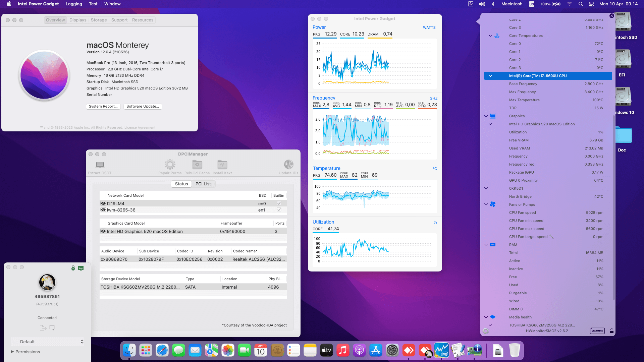Toggle Builtin checkbox for iwm-8265-36 en1

[279, 210]
